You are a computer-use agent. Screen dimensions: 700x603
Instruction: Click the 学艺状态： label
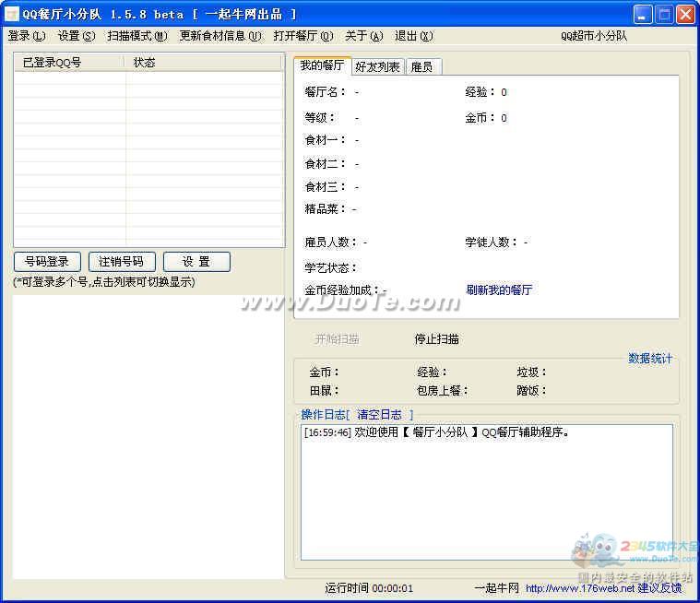coord(331,267)
